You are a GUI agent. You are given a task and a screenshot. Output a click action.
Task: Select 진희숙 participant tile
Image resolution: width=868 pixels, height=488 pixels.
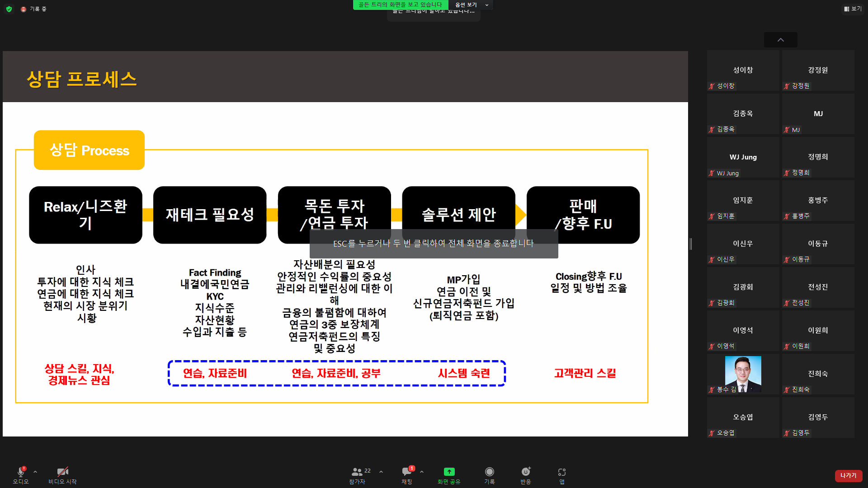click(818, 374)
